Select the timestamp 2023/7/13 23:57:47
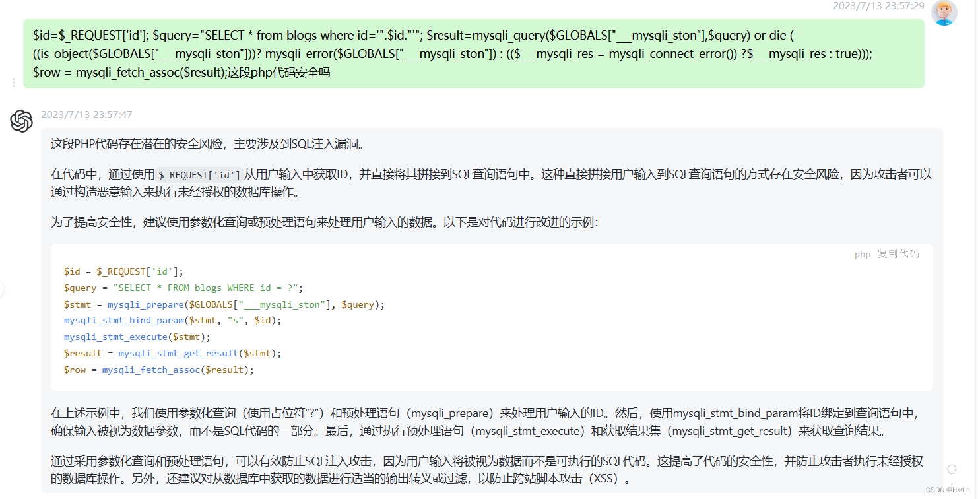The width and height of the screenshot is (980, 499). 86,114
